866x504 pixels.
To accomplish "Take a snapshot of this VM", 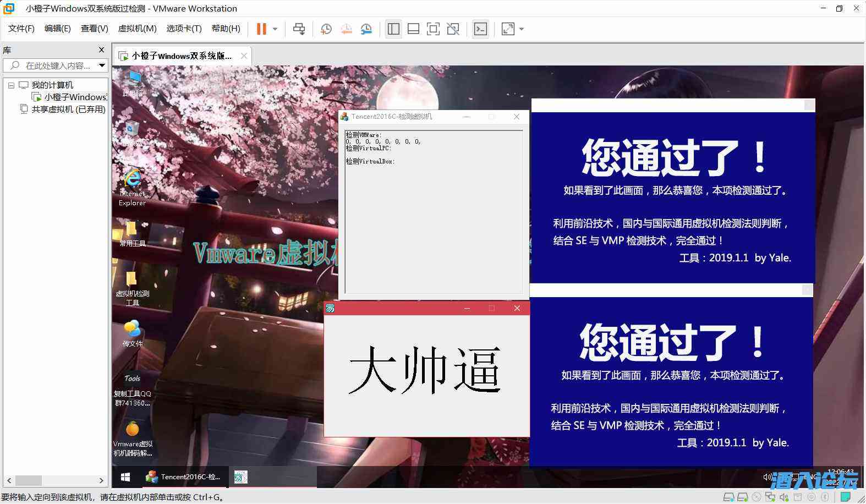I will click(x=326, y=29).
